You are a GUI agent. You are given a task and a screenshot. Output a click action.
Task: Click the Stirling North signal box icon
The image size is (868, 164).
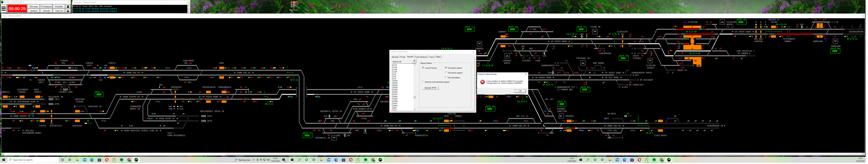722,22
